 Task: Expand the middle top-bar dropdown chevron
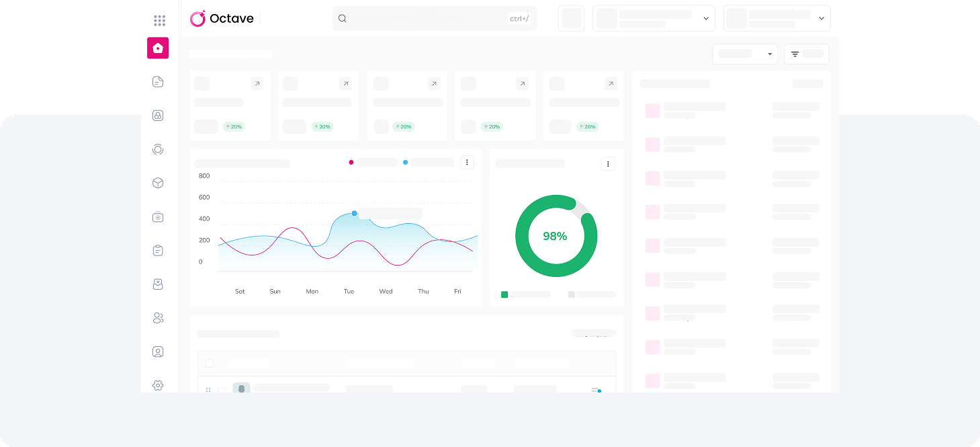pyautogui.click(x=706, y=19)
